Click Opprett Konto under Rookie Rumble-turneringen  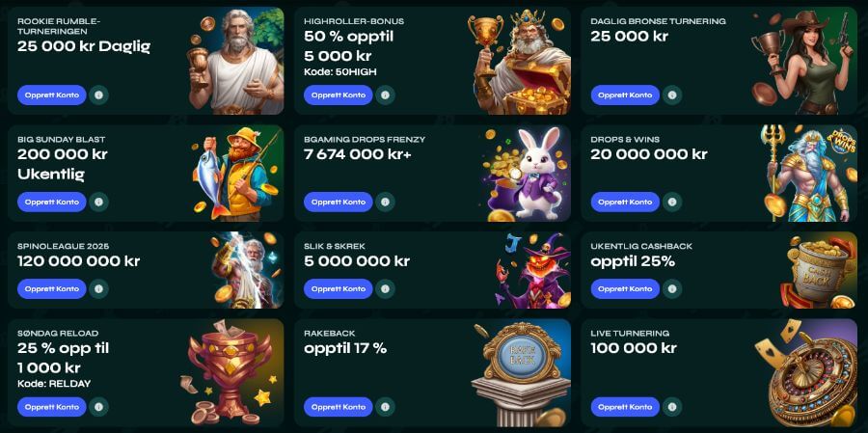pyautogui.click(x=52, y=95)
